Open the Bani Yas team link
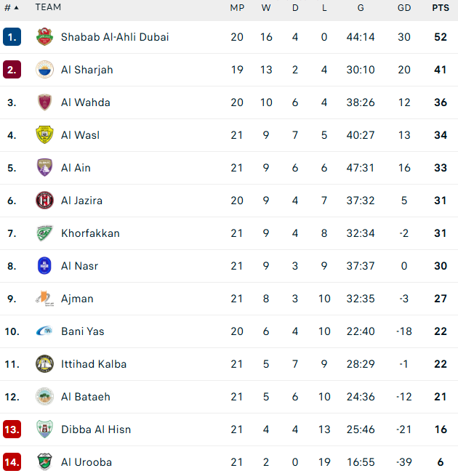Screen dimensions: 458x476 pos(82,331)
